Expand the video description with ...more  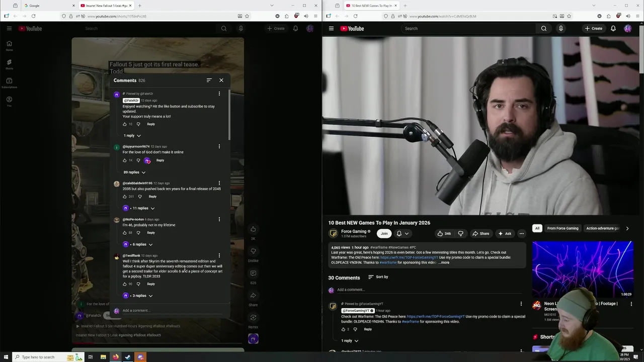pyautogui.click(x=444, y=262)
